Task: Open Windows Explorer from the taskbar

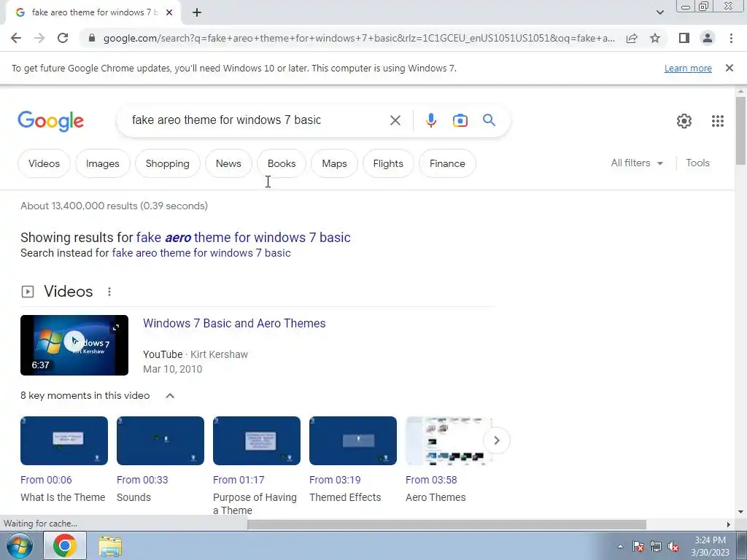Action: pyautogui.click(x=110, y=546)
